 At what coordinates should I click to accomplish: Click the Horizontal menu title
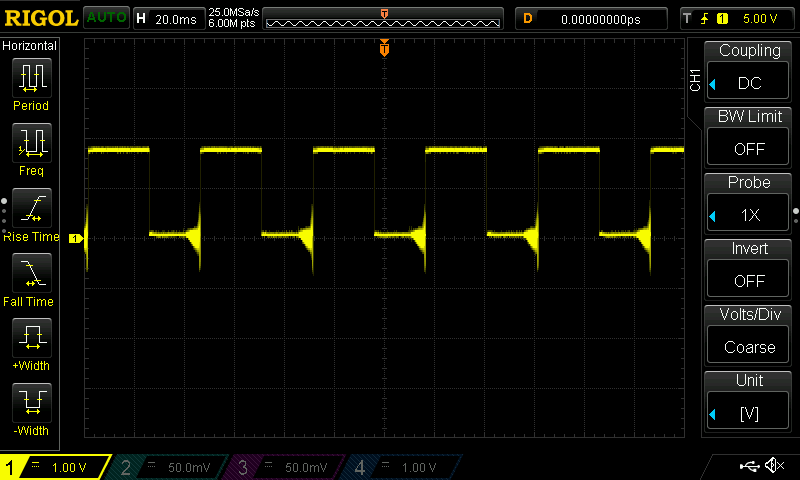[30, 46]
